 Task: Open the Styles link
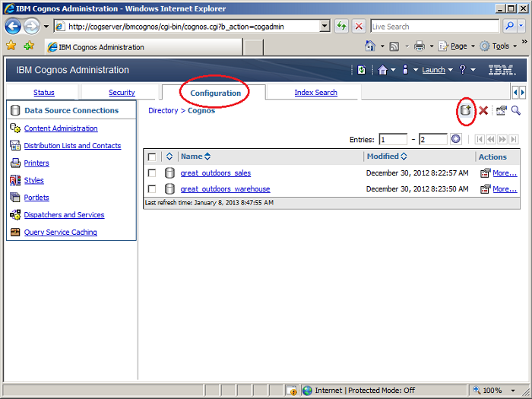tap(33, 180)
